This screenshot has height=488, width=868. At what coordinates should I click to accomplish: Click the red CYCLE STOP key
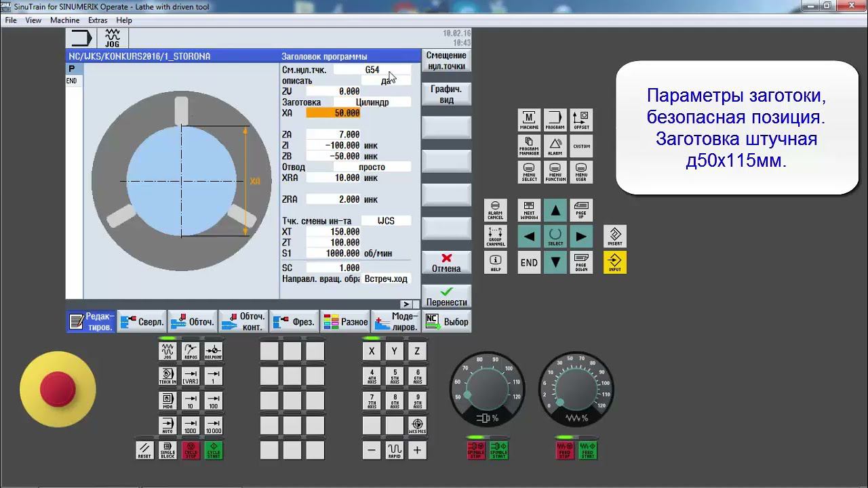click(x=191, y=450)
